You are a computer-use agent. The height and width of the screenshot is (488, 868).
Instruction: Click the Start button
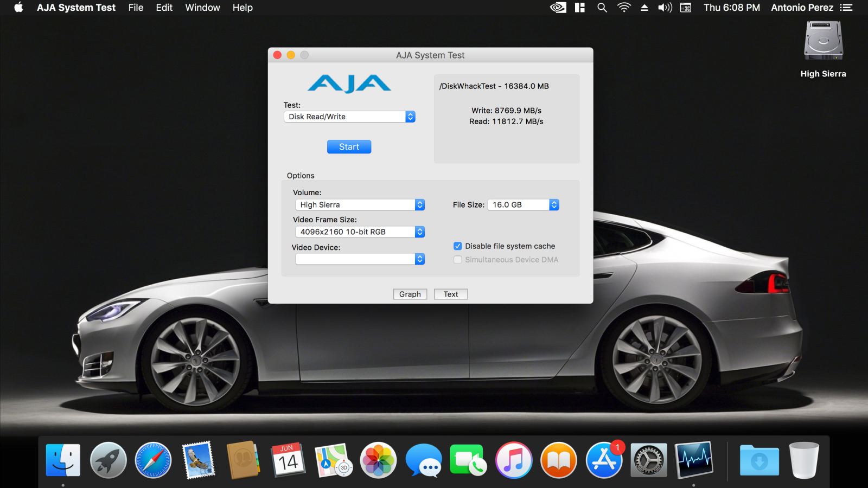click(x=349, y=147)
